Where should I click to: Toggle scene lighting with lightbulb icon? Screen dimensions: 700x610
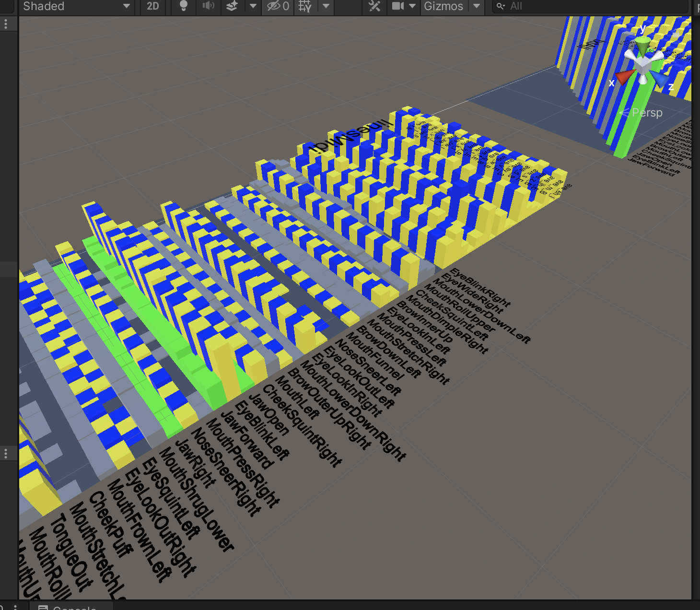(x=183, y=6)
